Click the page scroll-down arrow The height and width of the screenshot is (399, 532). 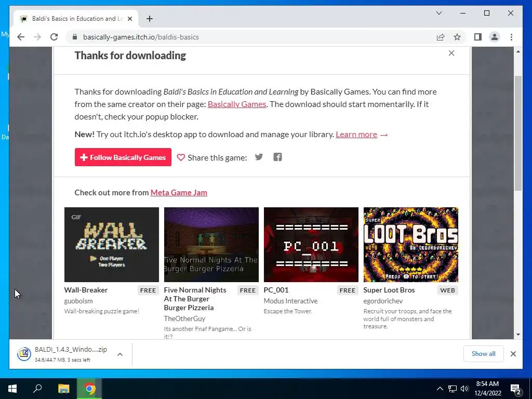click(x=518, y=335)
